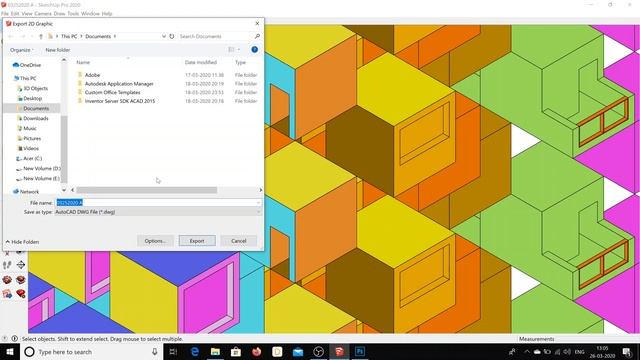Click the Export button
The height and width of the screenshot is (360, 640).
coord(197,241)
